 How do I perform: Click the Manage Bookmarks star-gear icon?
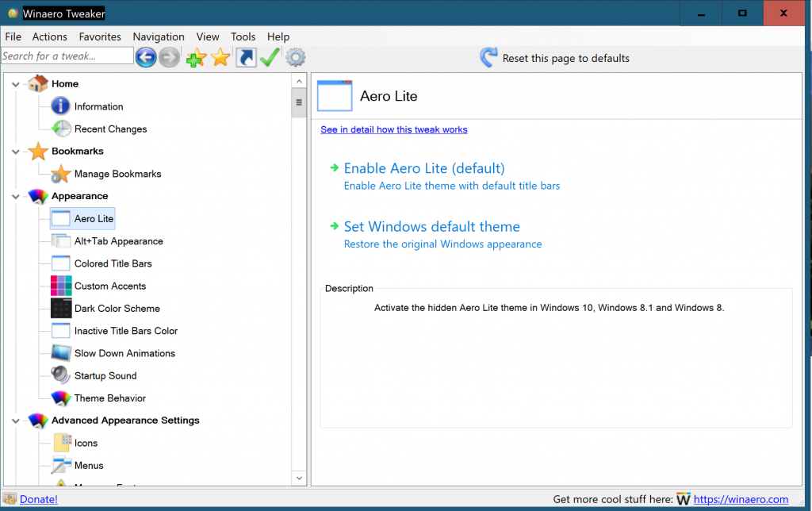coord(60,174)
